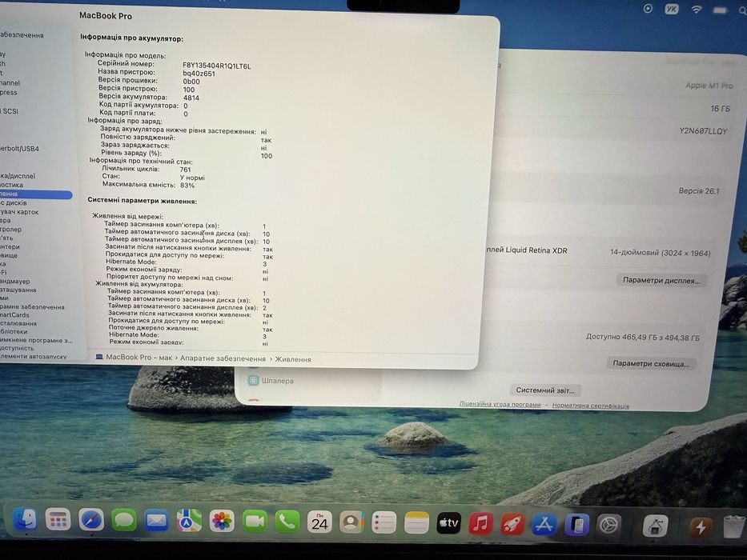Click Параметри дисплея button in Settings window
The image size is (747, 560).
(x=661, y=280)
